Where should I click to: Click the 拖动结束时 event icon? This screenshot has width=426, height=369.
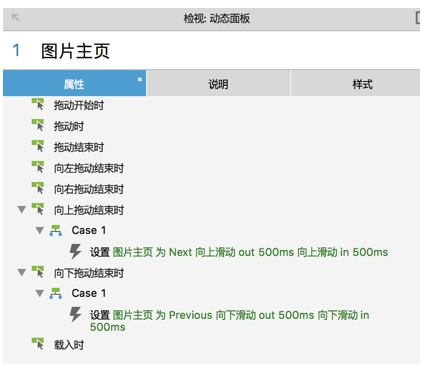(x=38, y=146)
